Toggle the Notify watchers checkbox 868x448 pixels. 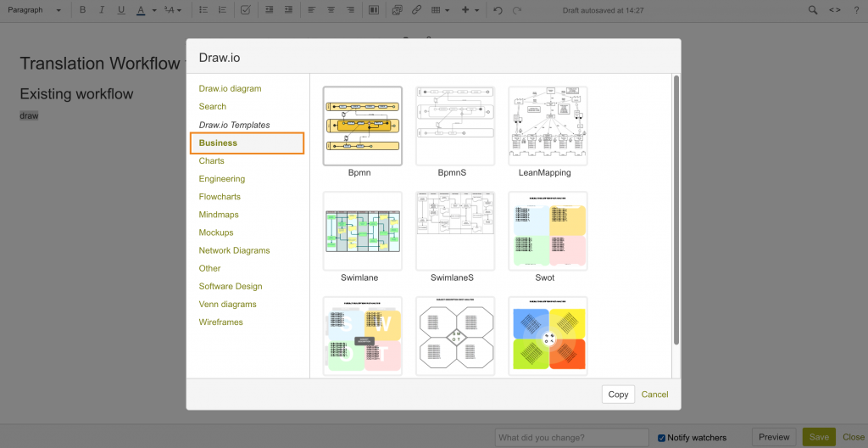(x=661, y=438)
